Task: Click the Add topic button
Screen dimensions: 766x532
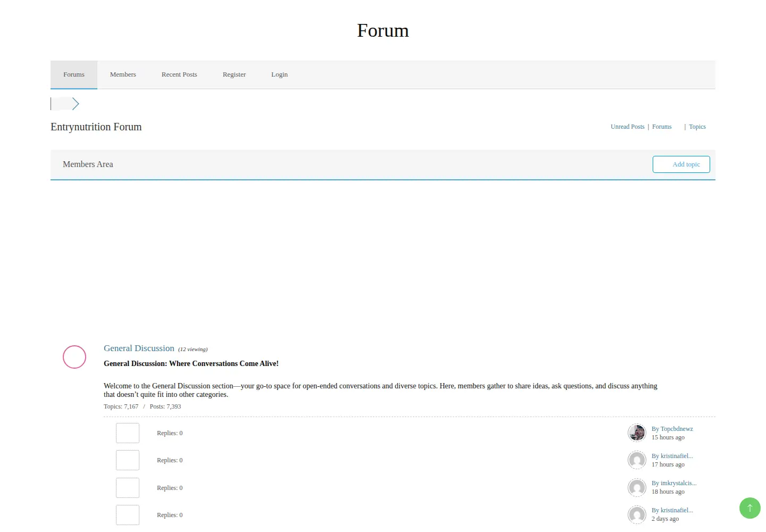Action: pyautogui.click(x=681, y=164)
